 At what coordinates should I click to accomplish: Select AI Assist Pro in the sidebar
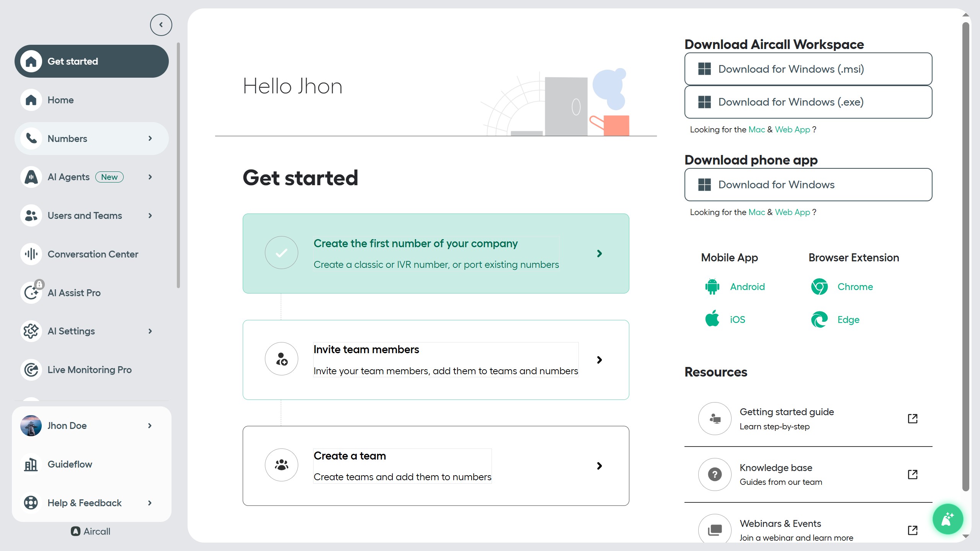pyautogui.click(x=91, y=293)
